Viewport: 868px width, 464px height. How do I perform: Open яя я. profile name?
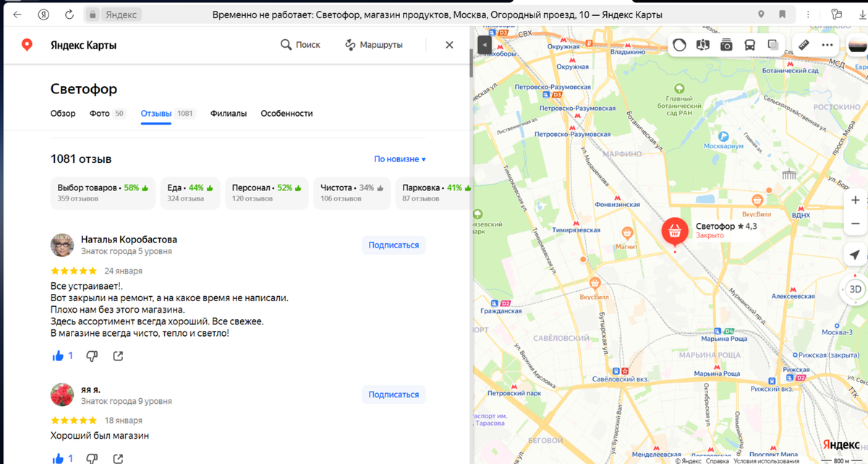point(90,389)
